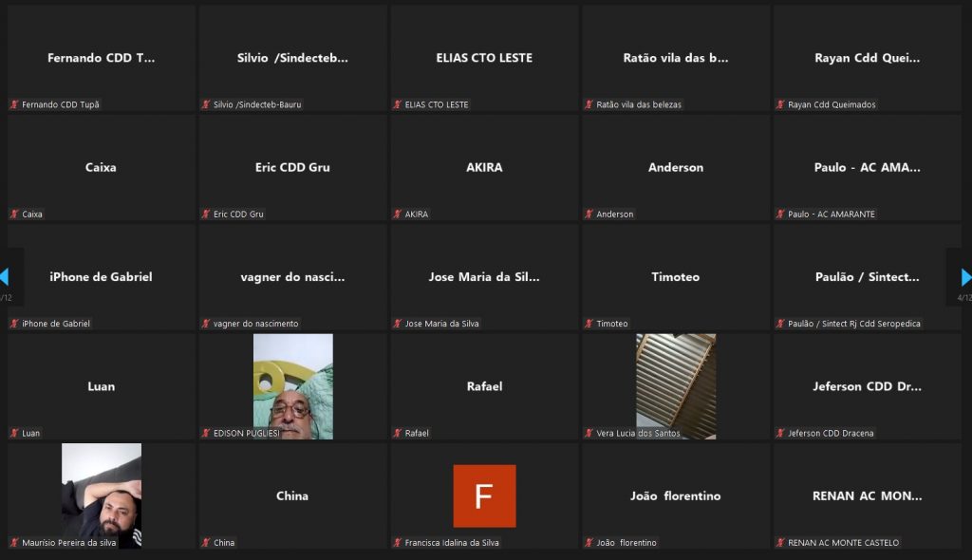Click muted mic icon beside Eric CDD Gru label

tap(206, 214)
